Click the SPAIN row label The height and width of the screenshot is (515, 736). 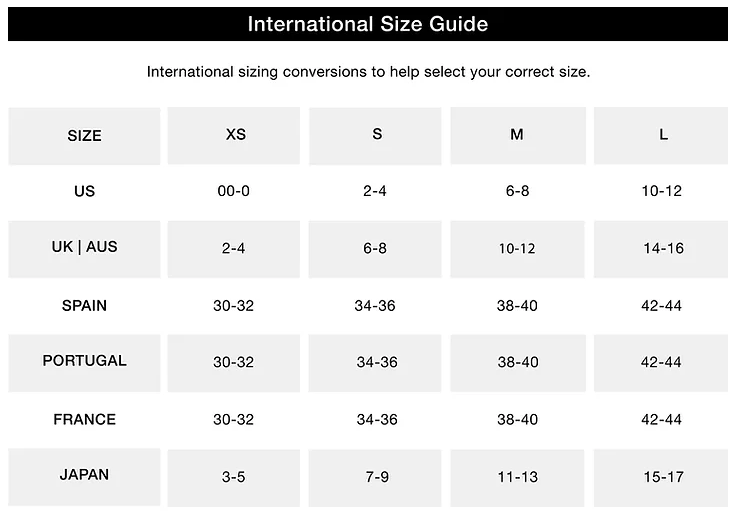pyautogui.click(x=84, y=305)
